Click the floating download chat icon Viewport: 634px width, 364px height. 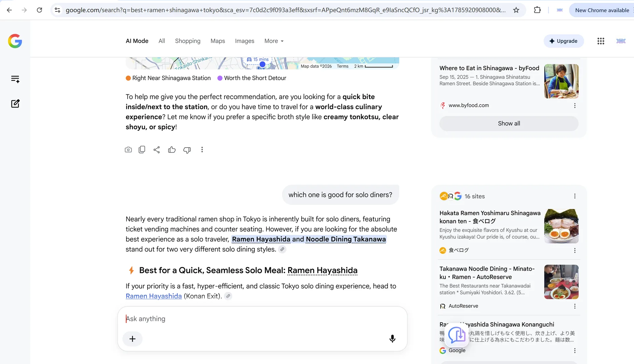click(x=457, y=335)
